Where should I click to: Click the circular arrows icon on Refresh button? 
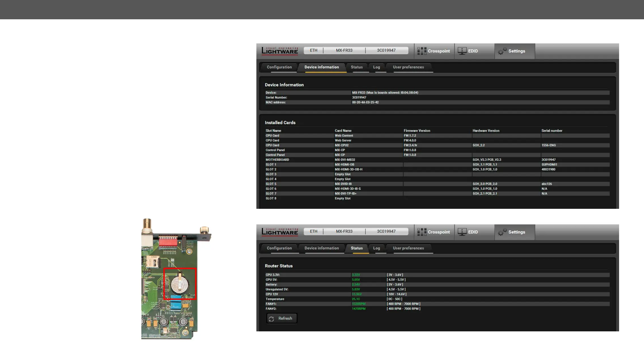coord(271,319)
